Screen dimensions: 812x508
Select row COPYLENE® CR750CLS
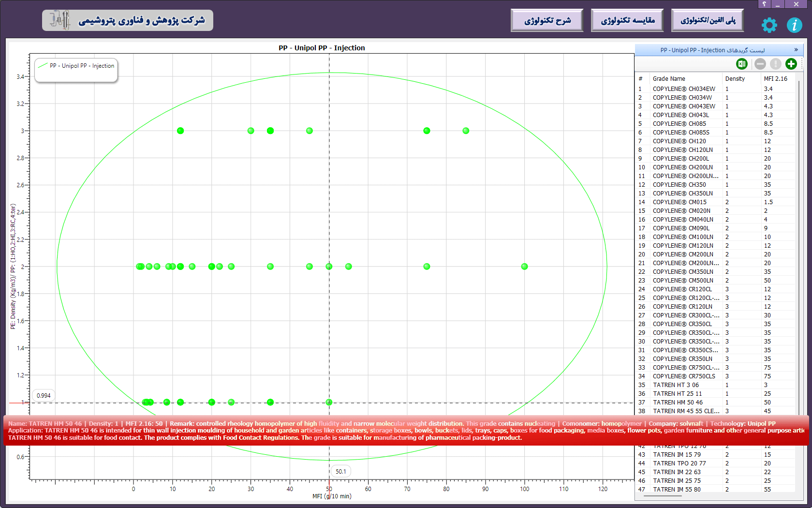pos(715,376)
